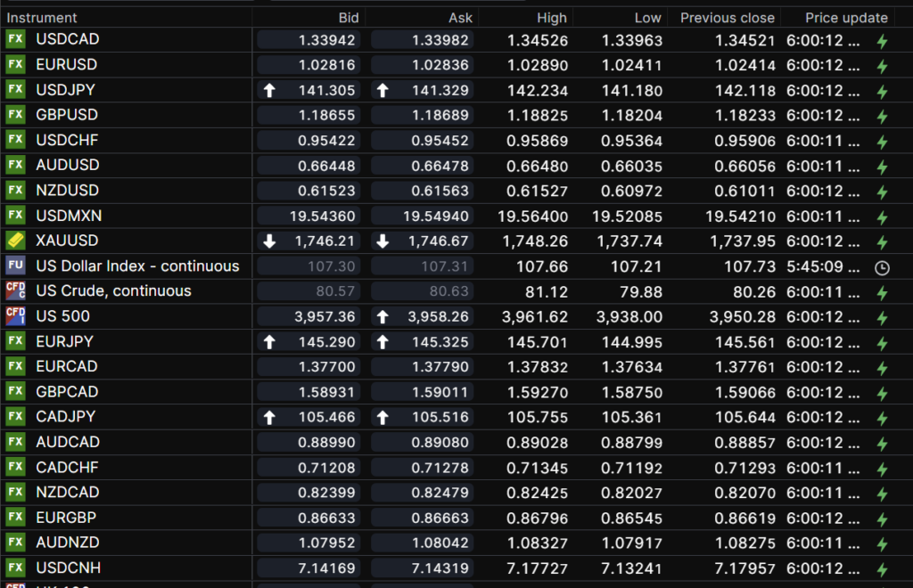913x588 pixels.
Task: Sort by the Bid column header
Action: point(349,18)
